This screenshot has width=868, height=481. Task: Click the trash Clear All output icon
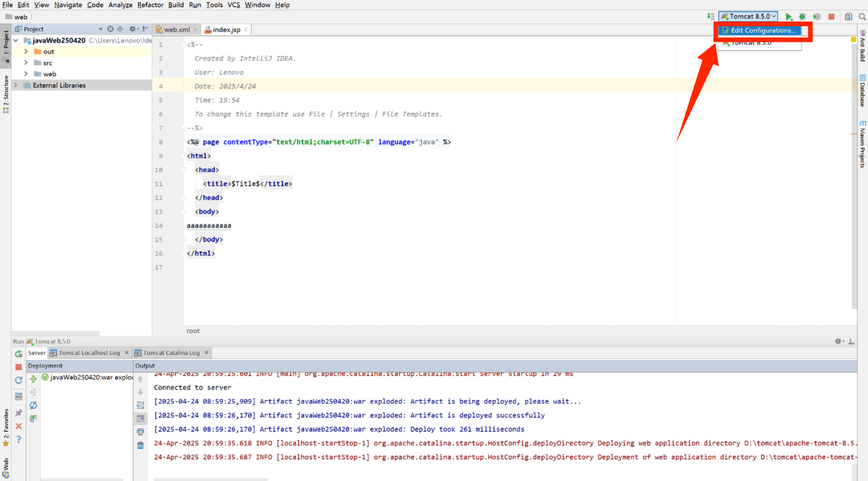pyautogui.click(x=140, y=445)
